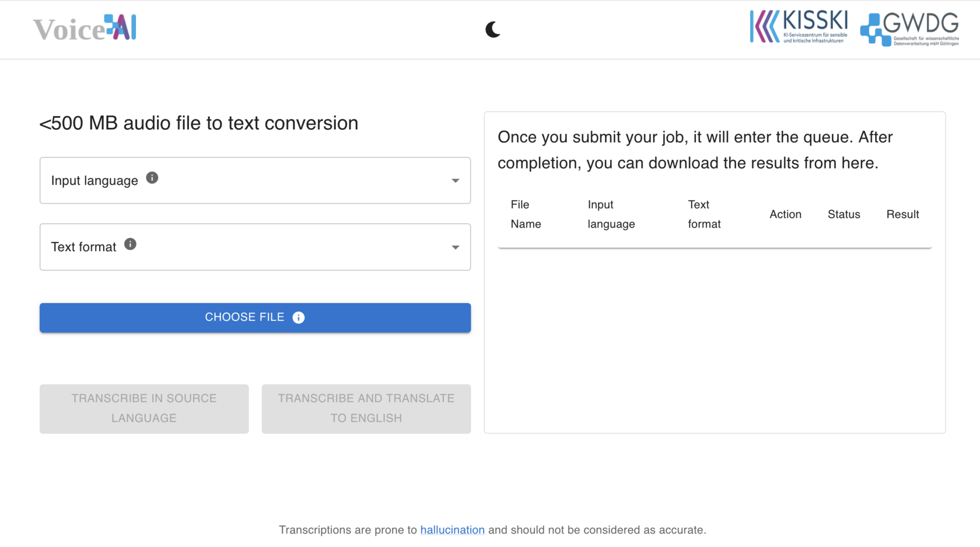Click the Text format info icon
The image size is (980, 547).
[x=130, y=244]
